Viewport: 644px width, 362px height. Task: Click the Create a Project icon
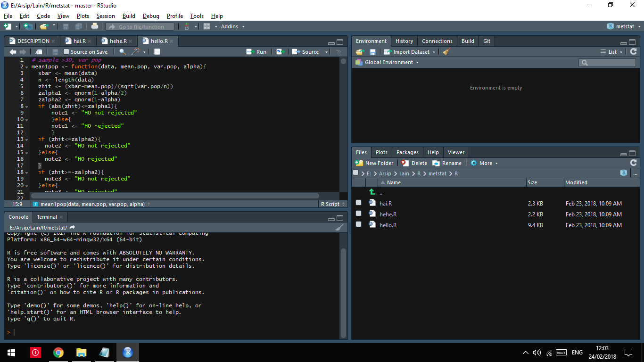28,26
